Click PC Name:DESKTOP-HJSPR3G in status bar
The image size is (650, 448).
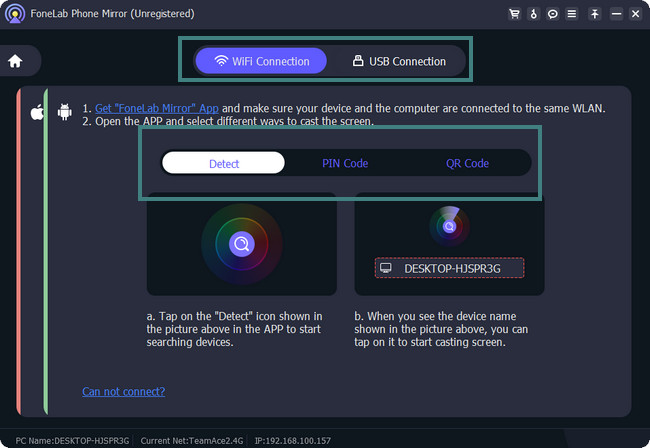[72, 441]
